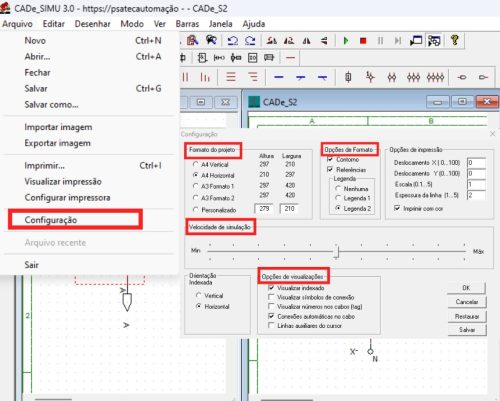Choose A3 Formato 2 radio button

196,198
